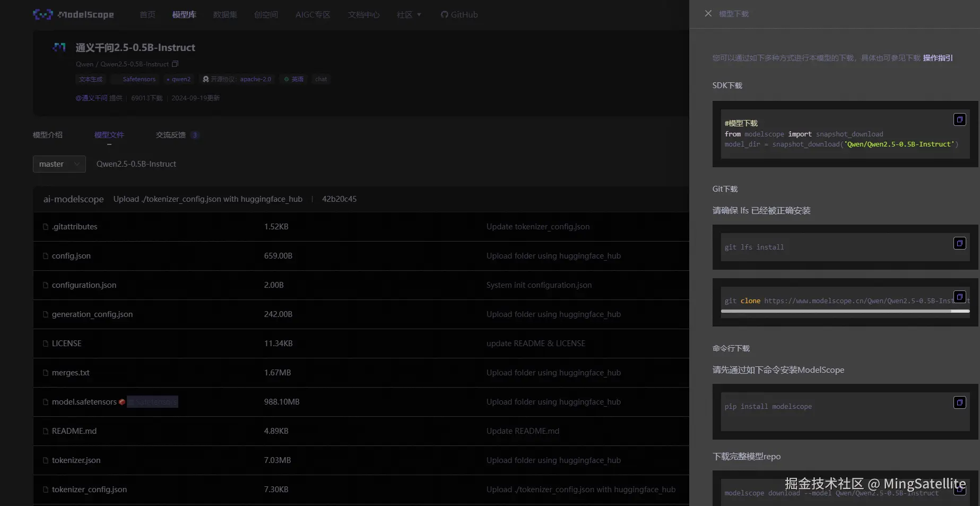Image resolution: width=980 pixels, height=506 pixels.
Task: Click the apache-2.0 license tag
Action: point(237,79)
